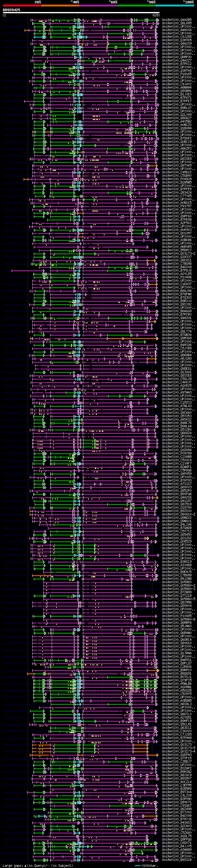Select the UniRef100_Q8VK71 label

pyautogui.click(x=177, y=802)
